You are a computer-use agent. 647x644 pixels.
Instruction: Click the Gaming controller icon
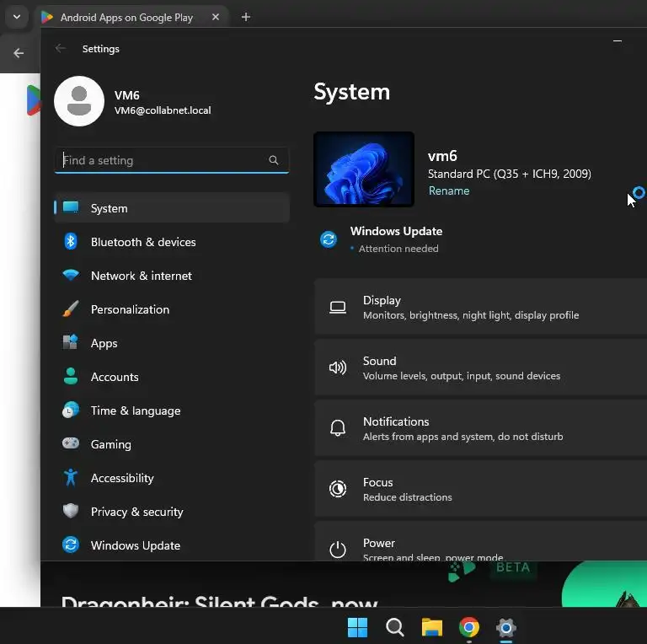point(71,443)
